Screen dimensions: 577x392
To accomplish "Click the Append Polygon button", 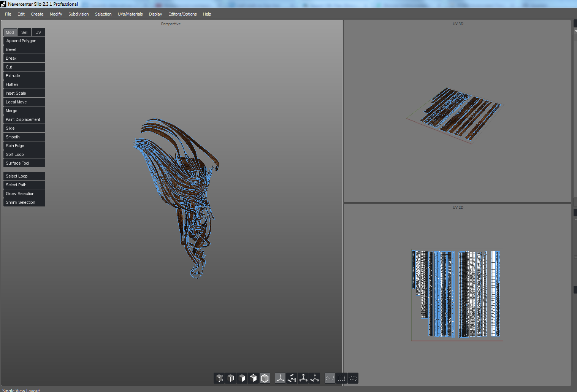I will click(24, 41).
